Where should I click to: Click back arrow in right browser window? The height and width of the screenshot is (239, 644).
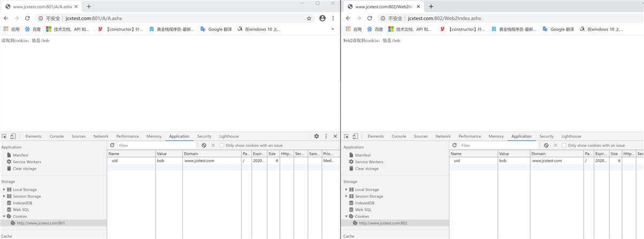tap(348, 18)
